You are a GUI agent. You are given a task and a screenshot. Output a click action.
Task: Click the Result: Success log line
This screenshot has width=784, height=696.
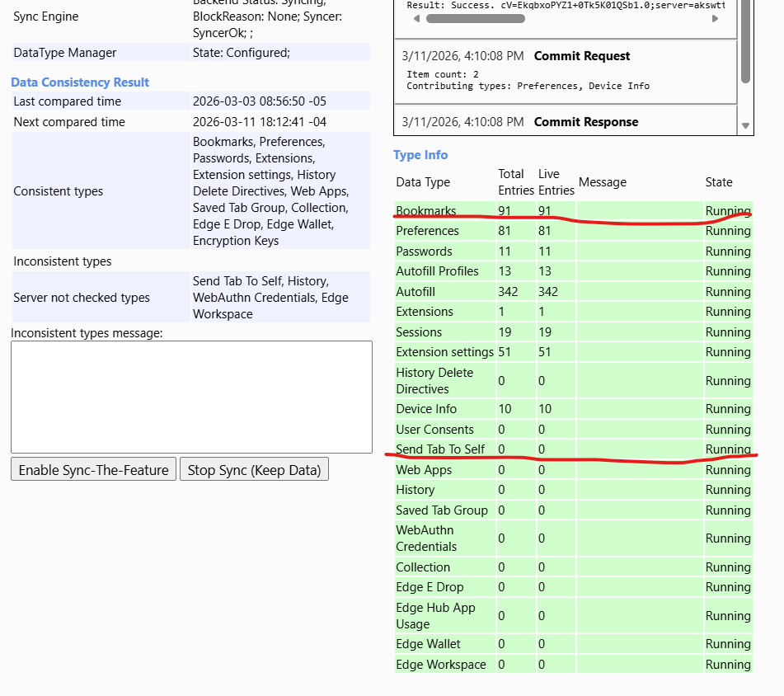(566, 6)
